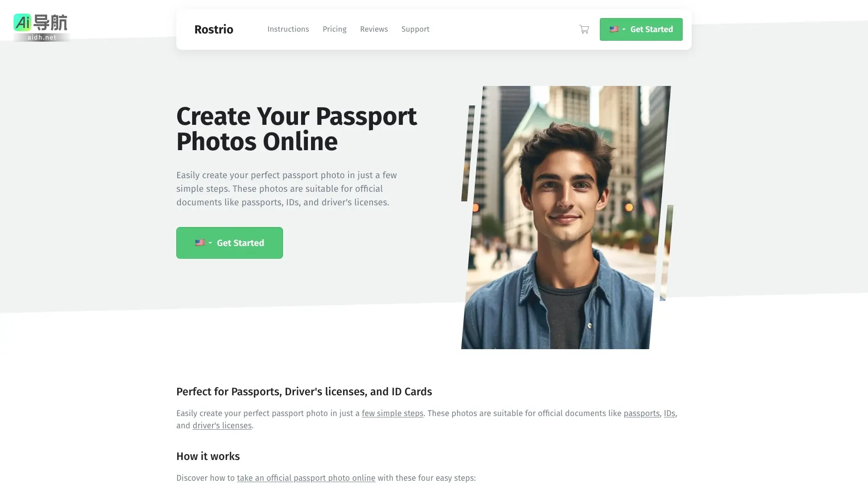
Task: Visit the 'driver's licenses' link
Action: (222, 426)
